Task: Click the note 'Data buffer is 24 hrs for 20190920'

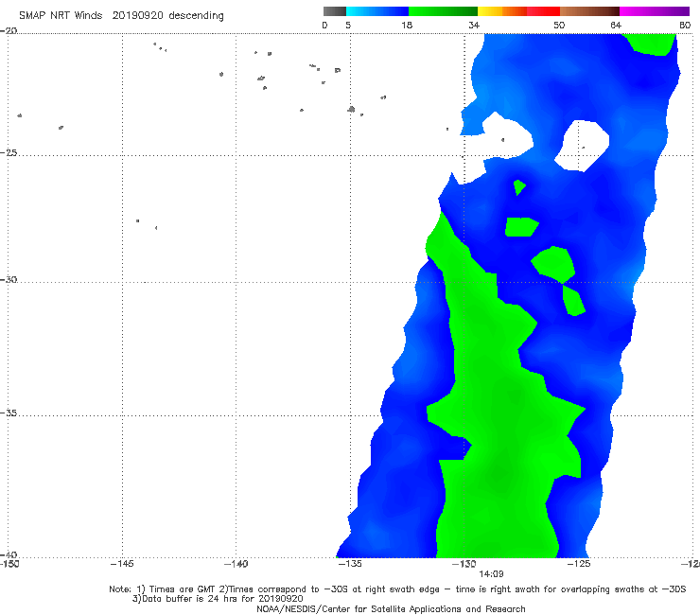Action: click(218, 599)
